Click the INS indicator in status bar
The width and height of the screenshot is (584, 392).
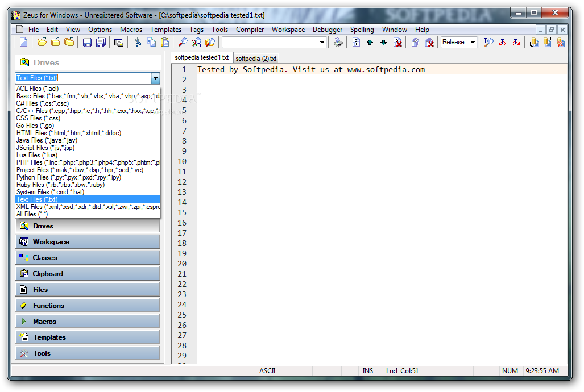click(x=367, y=371)
